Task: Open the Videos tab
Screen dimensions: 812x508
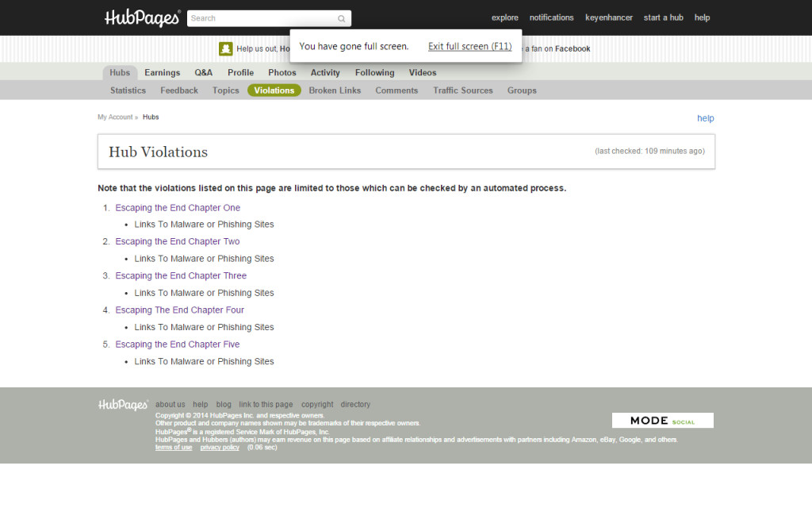Action: (x=423, y=72)
